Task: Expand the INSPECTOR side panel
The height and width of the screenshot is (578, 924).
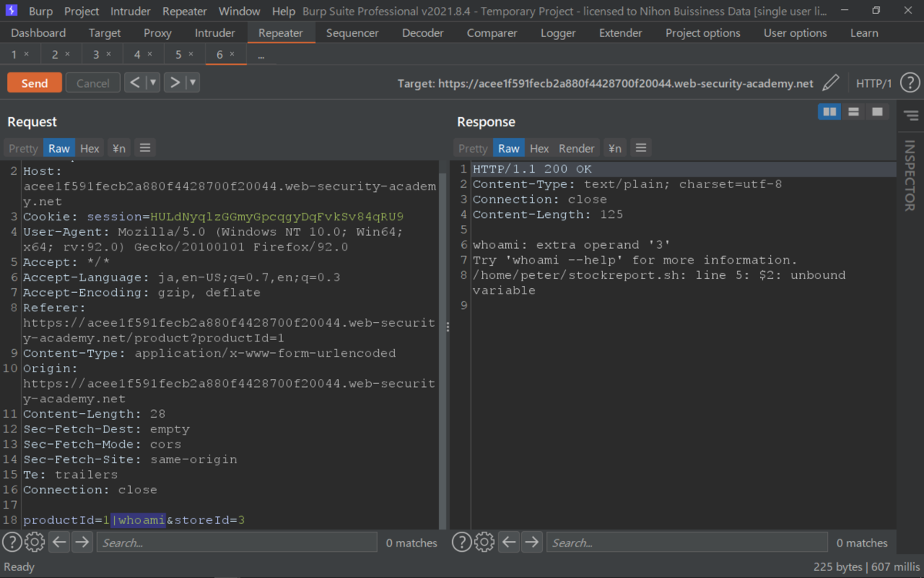Action: tap(909, 176)
